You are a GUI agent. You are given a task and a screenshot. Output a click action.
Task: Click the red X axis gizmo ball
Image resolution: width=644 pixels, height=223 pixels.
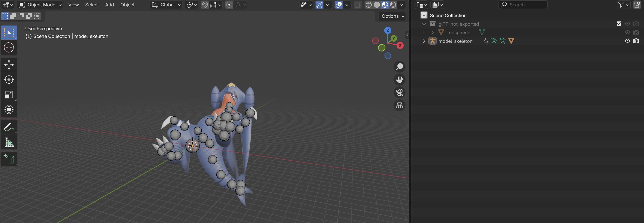coord(400,45)
